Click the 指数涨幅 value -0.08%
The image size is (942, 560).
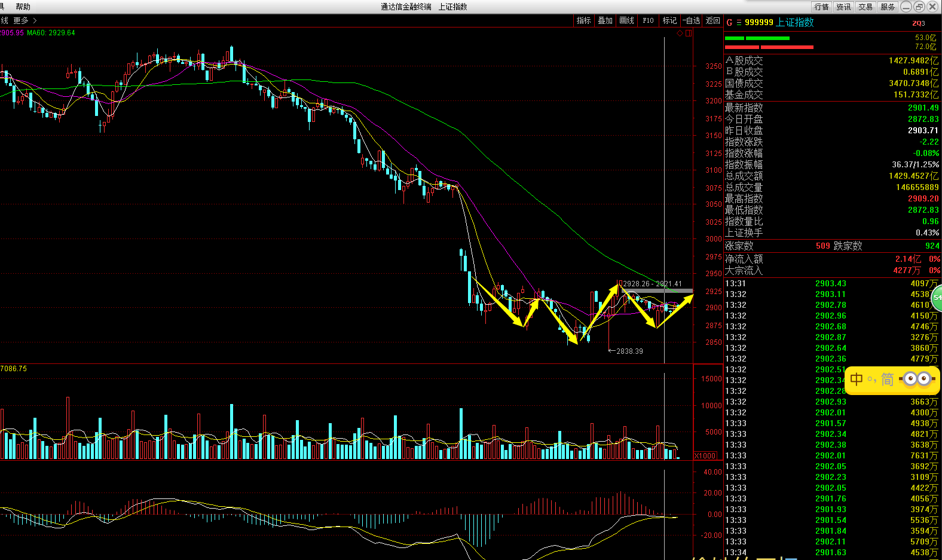click(925, 153)
